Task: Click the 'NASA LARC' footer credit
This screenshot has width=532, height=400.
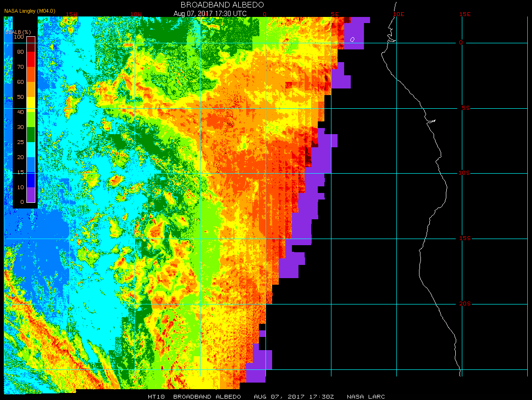Action: tap(366, 397)
